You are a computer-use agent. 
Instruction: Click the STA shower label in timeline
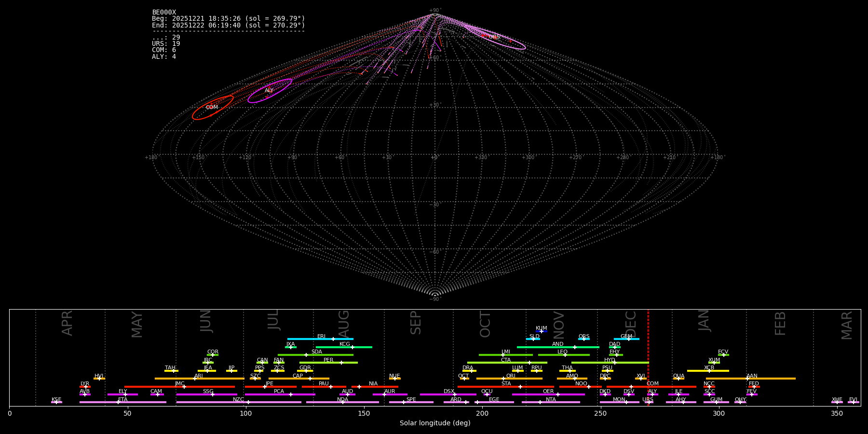pyautogui.click(x=506, y=384)
